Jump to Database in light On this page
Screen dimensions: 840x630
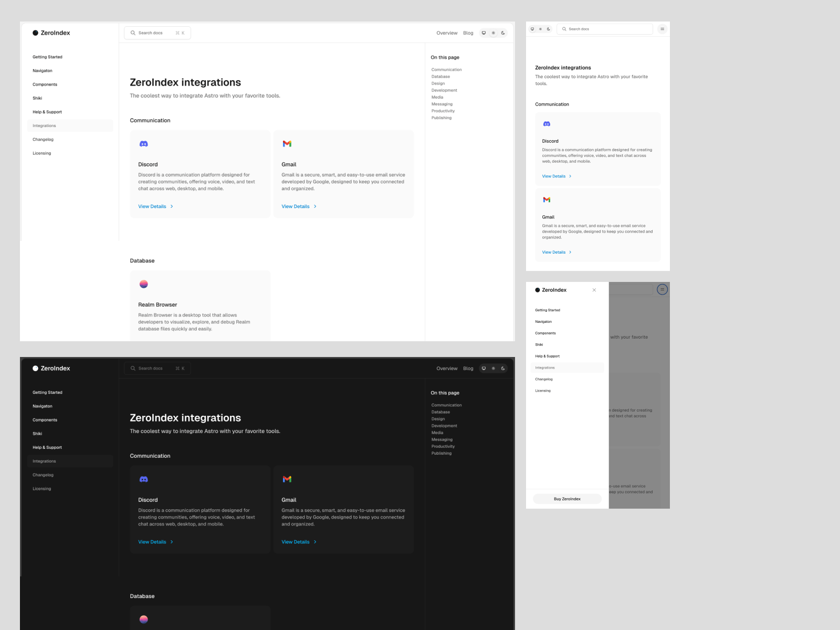pos(440,77)
